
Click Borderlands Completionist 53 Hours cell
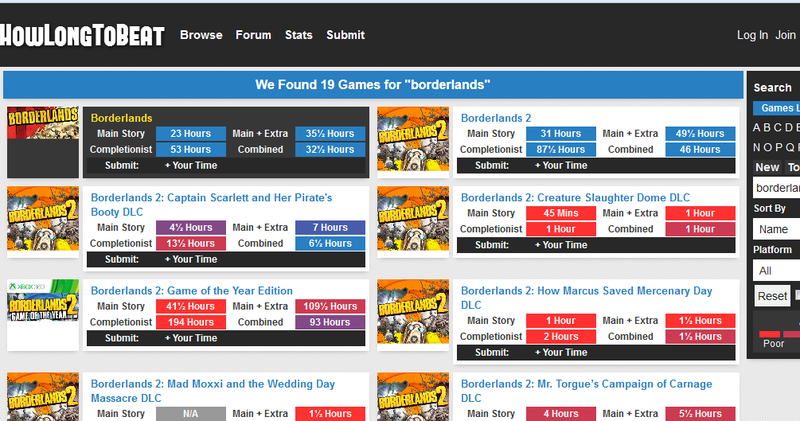click(191, 150)
